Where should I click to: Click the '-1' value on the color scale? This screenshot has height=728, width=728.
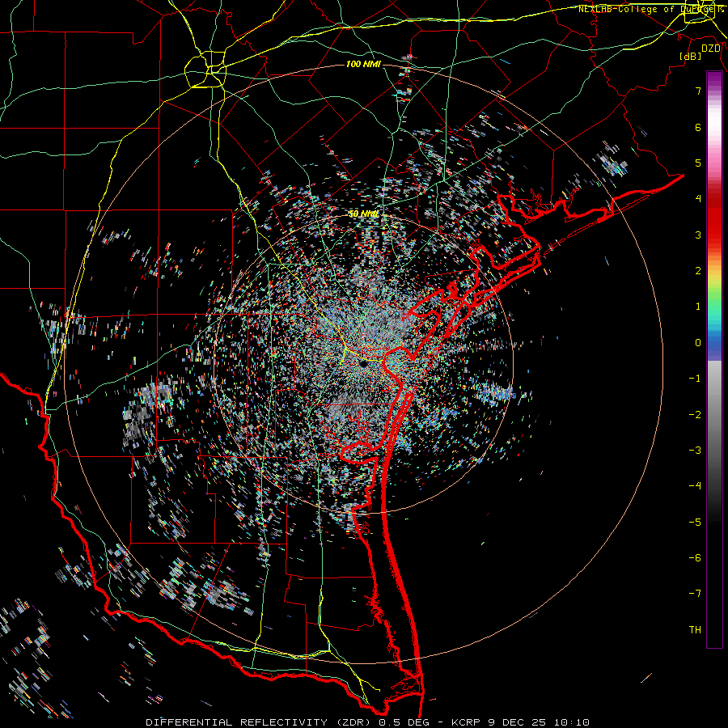pyautogui.click(x=695, y=379)
